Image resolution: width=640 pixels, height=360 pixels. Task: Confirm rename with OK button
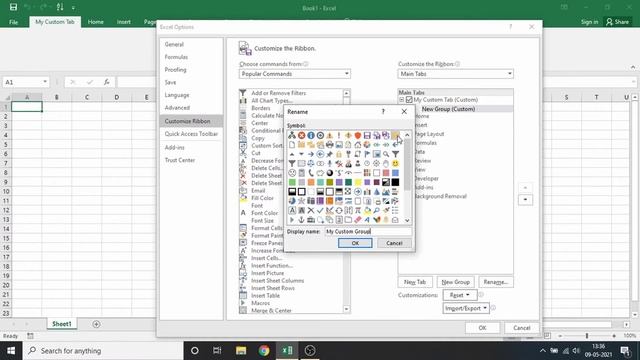tap(355, 243)
